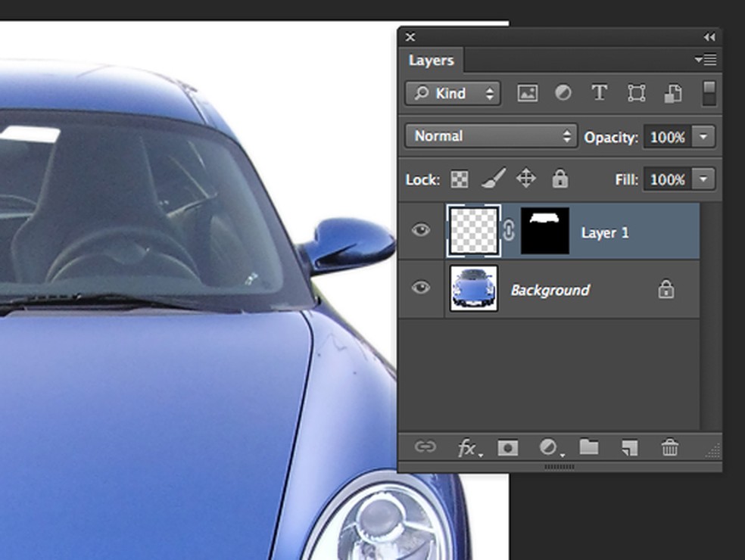Open the Layers panel flyout menu

pyautogui.click(x=706, y=60)
